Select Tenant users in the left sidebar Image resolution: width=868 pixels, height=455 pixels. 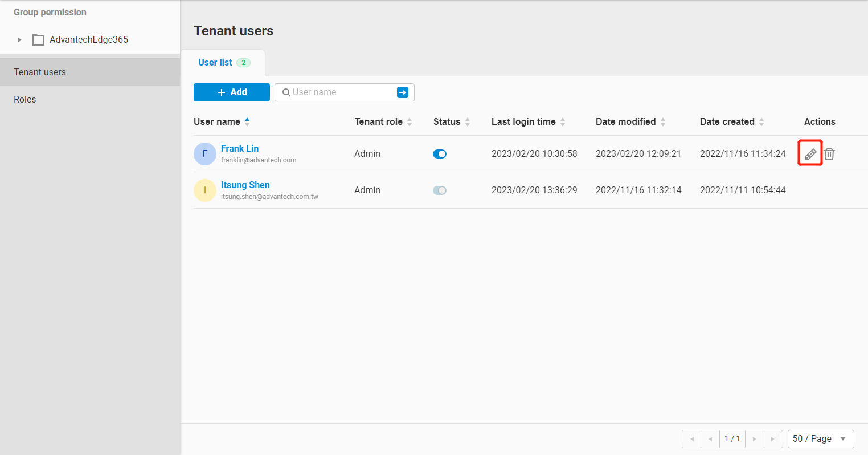[40, 72]
